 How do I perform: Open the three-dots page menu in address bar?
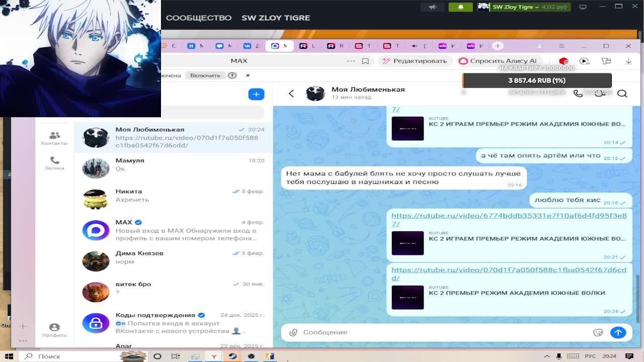click(x=351, y=61)
